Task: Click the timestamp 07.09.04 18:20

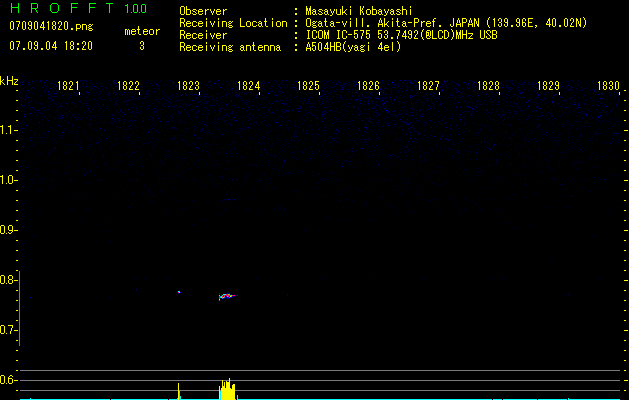Action: coord(51,46)
